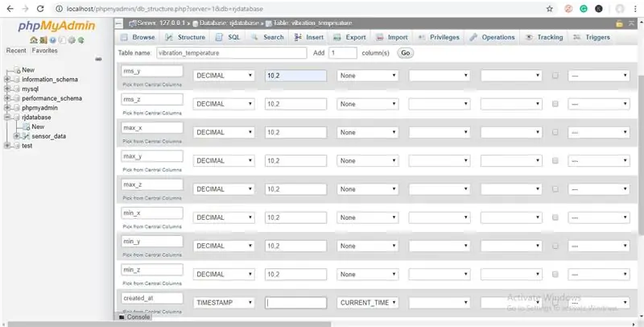Enable the Null checkbox for max_x row
The width and height of the screenshot is (644, 327).
click(x=555, y=132)
